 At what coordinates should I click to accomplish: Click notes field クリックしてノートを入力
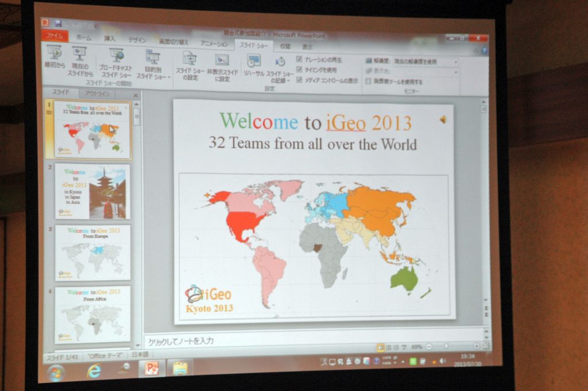[181, 341]
